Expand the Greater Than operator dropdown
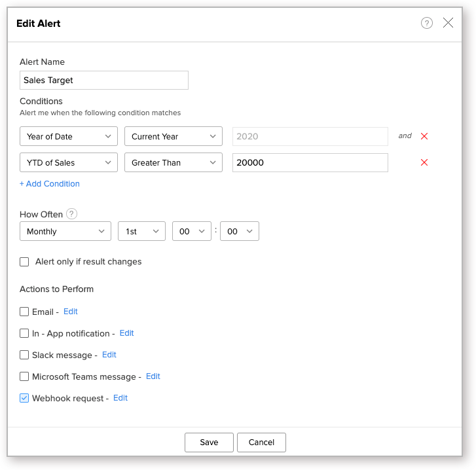This screenshot has width=476, height=470. pos(174,162)
